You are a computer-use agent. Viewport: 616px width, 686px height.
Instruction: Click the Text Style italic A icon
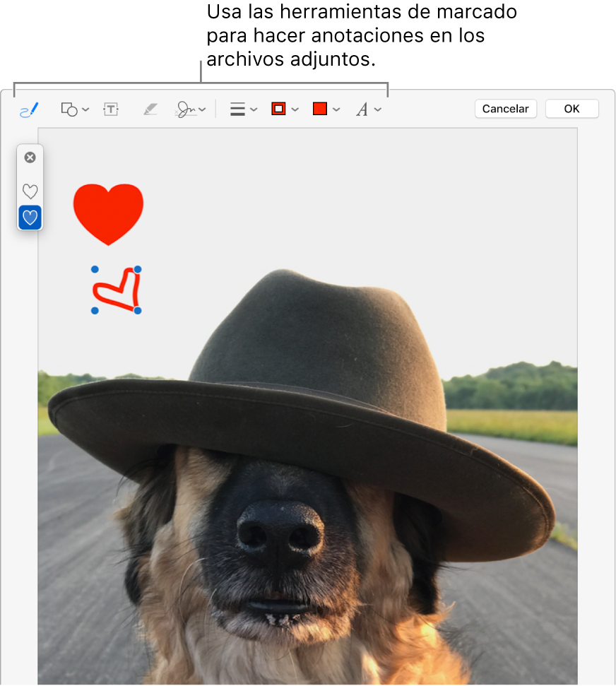click(362, 110)
